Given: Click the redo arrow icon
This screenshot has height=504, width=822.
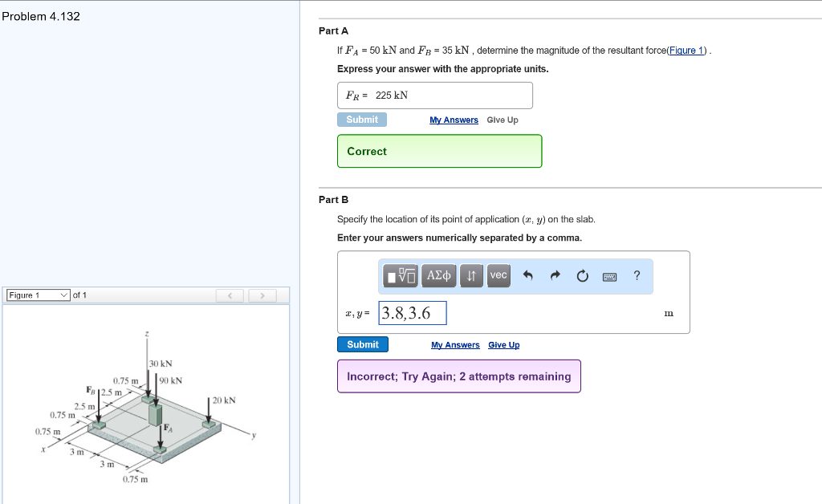Looking at the screenshot, I should pyautogui.click(x=554, y=275).
